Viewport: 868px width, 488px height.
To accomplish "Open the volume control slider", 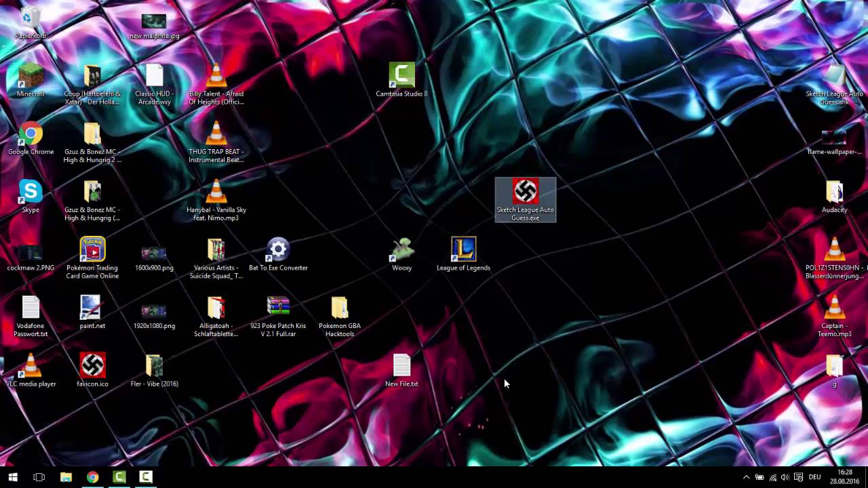I will (786, 478).
